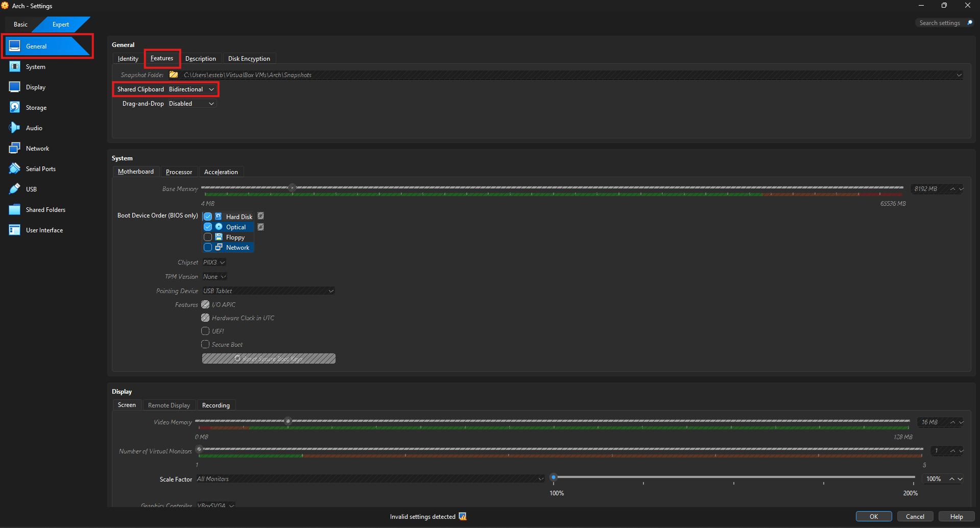The image size is (980, 528).
Task: Open the USB settings icon
Action: click(15, 189)
